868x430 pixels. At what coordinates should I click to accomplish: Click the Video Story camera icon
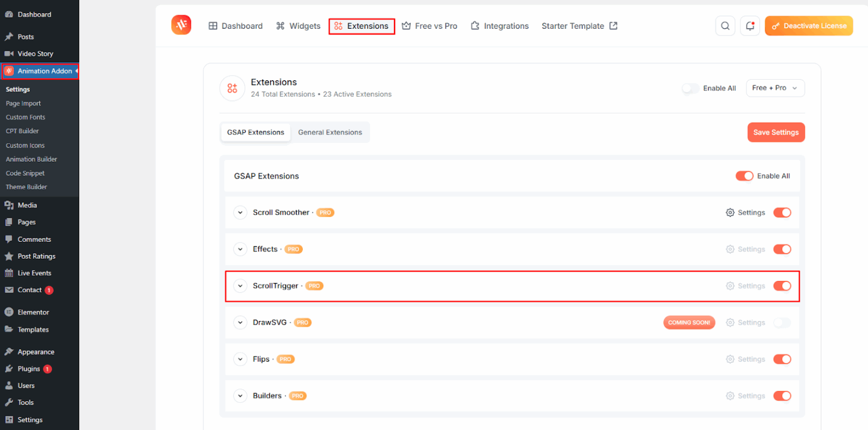pyautogui.click(x=9, y=54)
